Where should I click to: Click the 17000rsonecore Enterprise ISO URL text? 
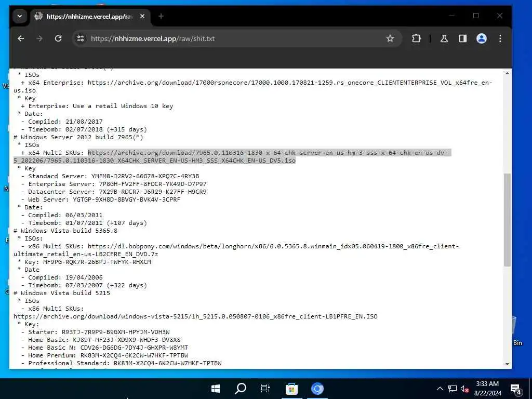pyautogui.click(x=253, y=86)
